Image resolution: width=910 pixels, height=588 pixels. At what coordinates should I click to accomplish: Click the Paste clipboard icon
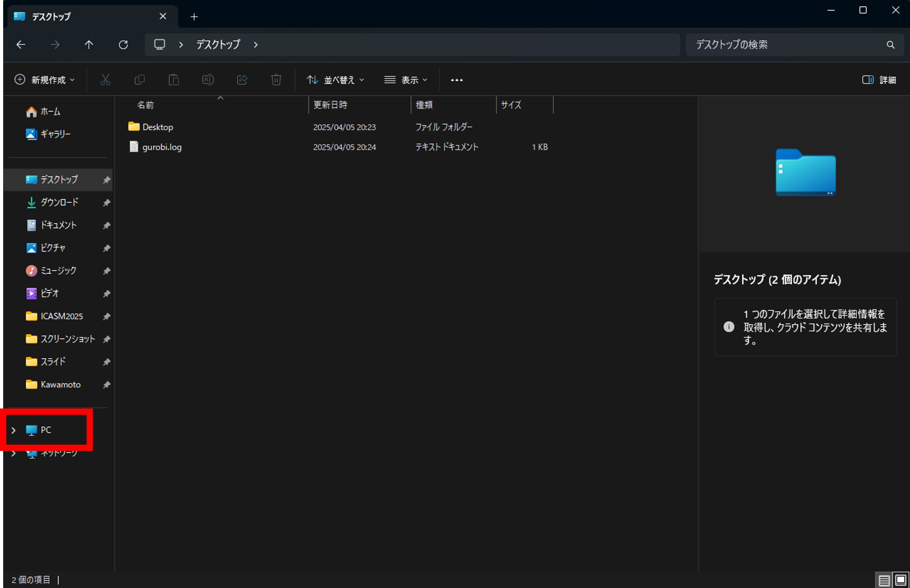[x=174, y=80]
